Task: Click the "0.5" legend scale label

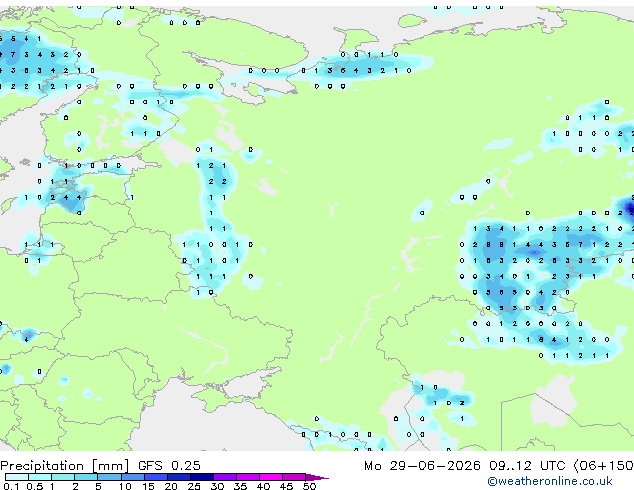Action: (x=35, y=486)
